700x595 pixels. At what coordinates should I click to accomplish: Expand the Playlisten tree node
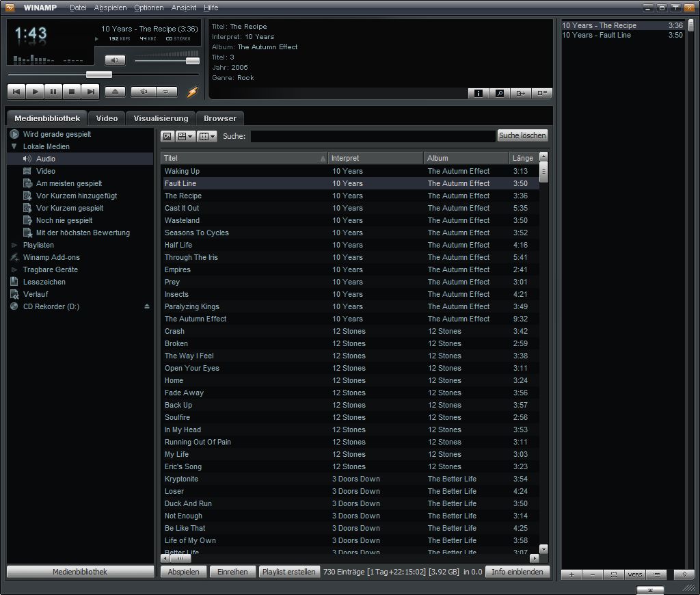tap(14, 246)
